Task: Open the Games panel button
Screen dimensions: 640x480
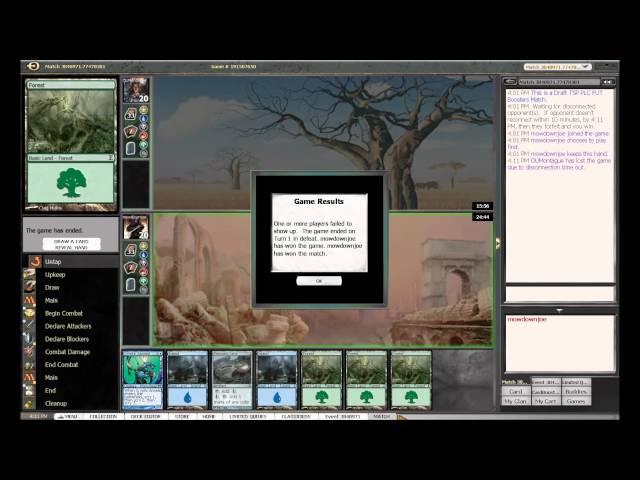Action: click(576, 401)
